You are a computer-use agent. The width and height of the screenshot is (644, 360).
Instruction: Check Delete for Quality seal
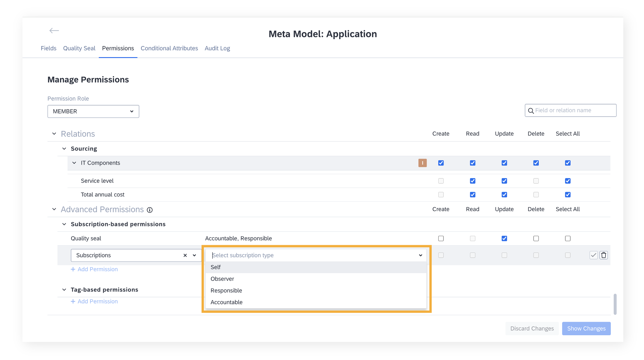click(536, 238)
